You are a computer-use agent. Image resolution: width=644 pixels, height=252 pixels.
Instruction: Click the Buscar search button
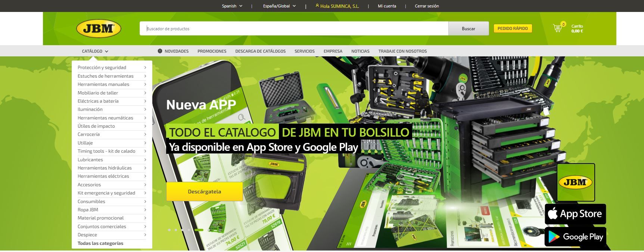[469, 28]
